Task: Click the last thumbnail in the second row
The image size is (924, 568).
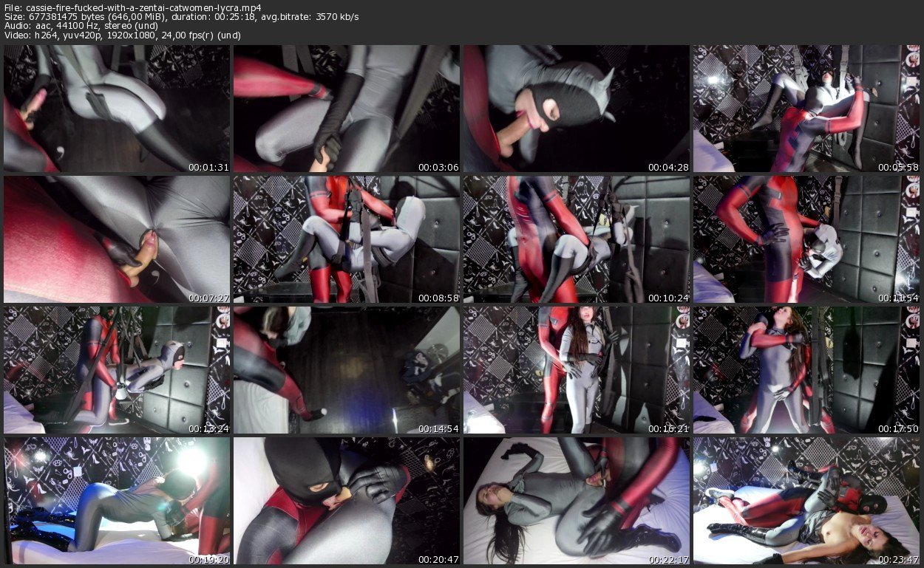Action: [806, 239]
